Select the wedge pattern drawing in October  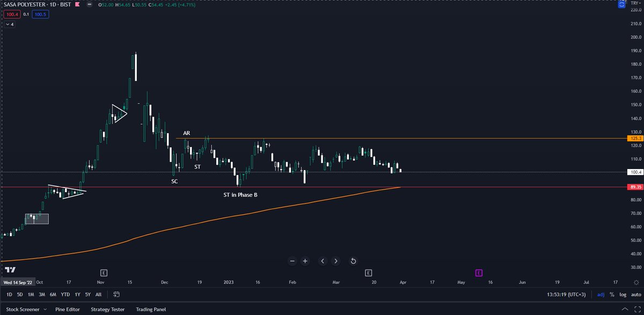[67, 191]
